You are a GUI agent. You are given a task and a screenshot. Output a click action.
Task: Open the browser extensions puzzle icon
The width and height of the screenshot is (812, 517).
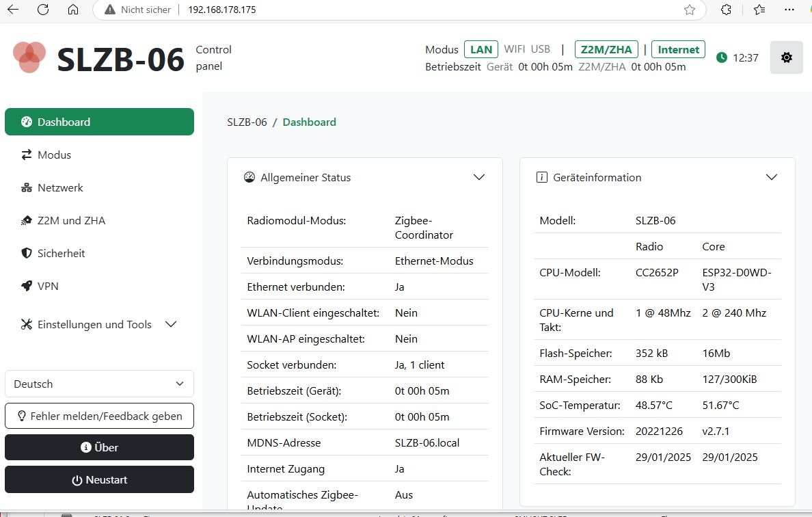pyautogui.click(x=726, y=10)
